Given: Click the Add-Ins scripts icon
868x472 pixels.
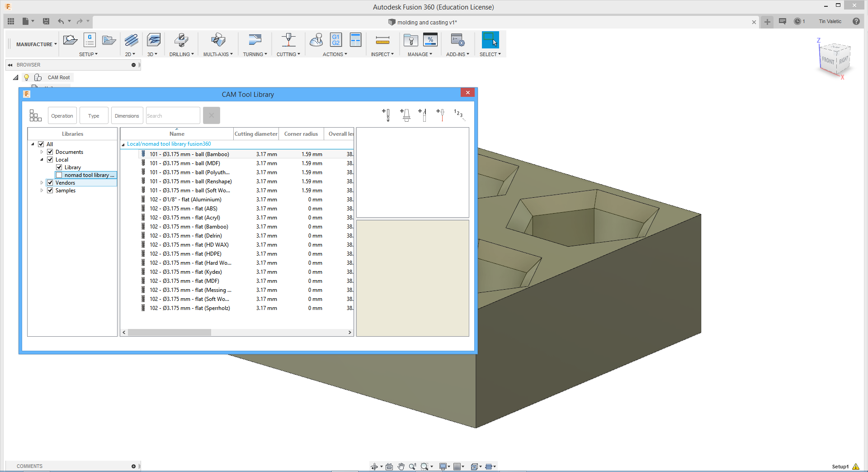Looking at the screenshot, I should click(x=458, y=40).
